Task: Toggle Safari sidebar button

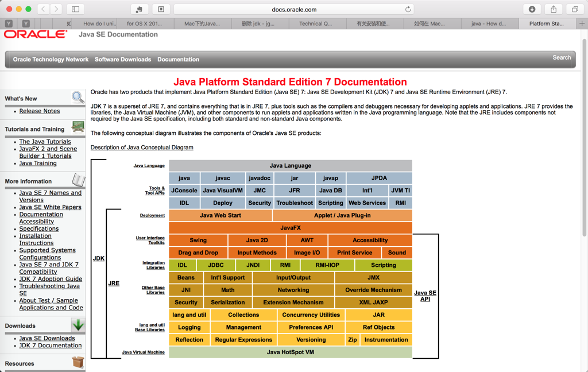Action: click(x=75, y=9)
